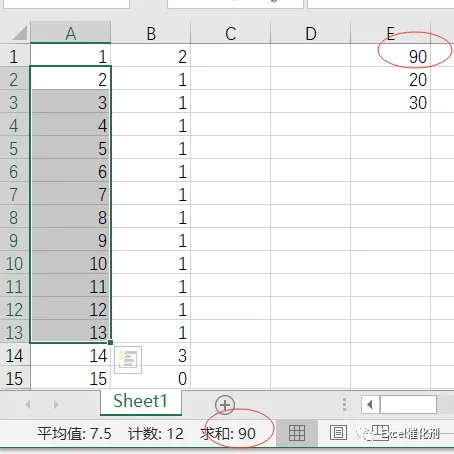Open the Quick Analysis icon beside selection
The width and height of the screenshot is (454, 454).
pyautogui.click(x=128, y=360)
